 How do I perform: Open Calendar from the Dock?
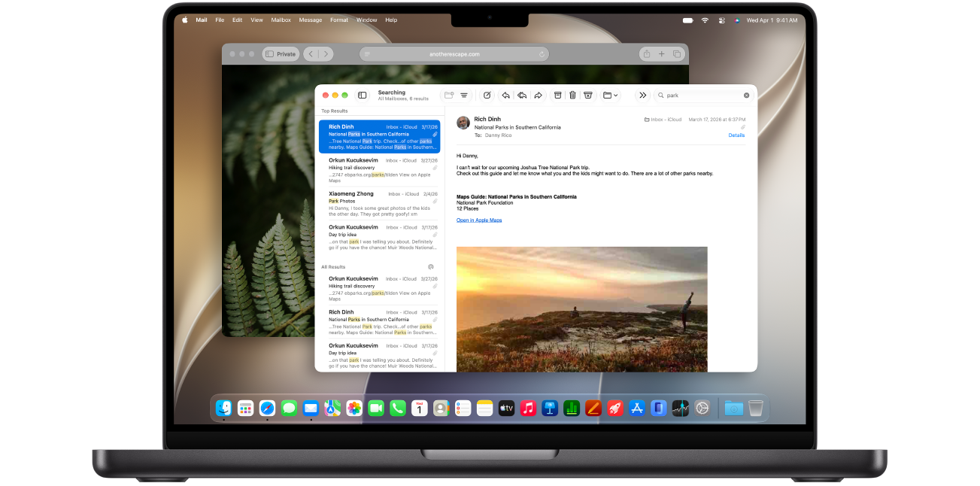[420, 408]
